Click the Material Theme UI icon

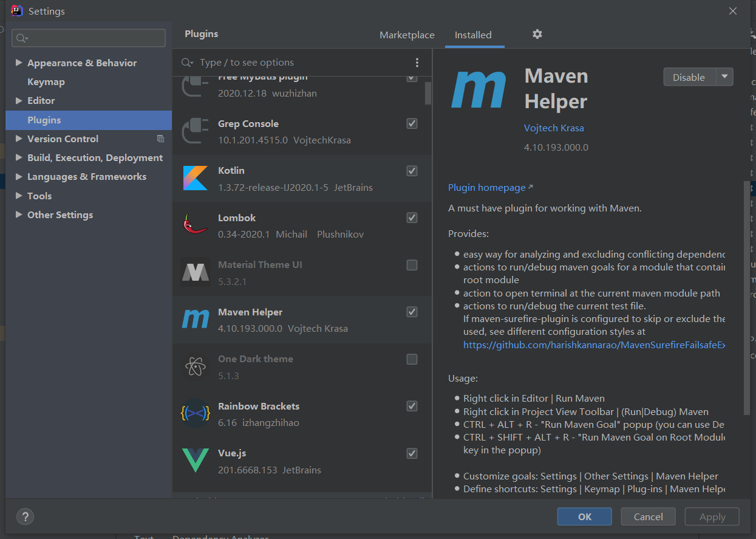(196, 272)
